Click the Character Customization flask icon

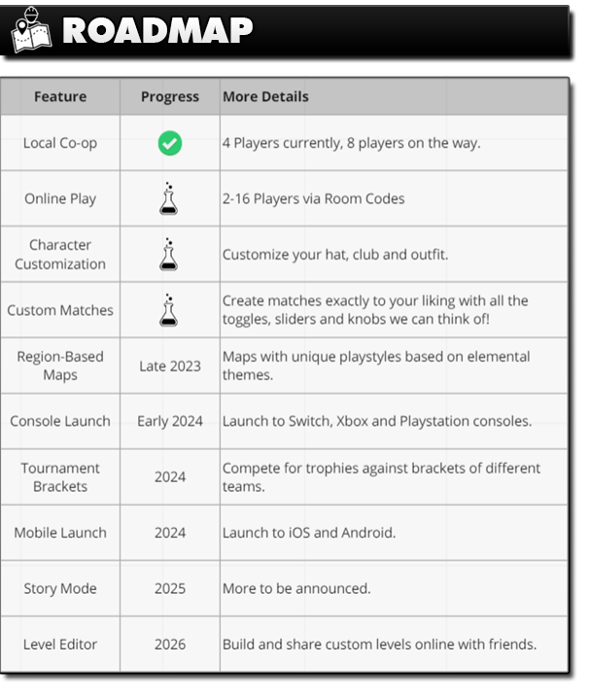pos(169,255)
